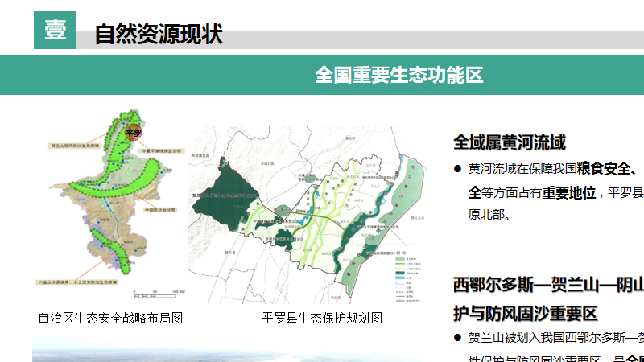Click the 全国重要生态功能区 banner heading

pyautogui.click(x=398, y=75)
